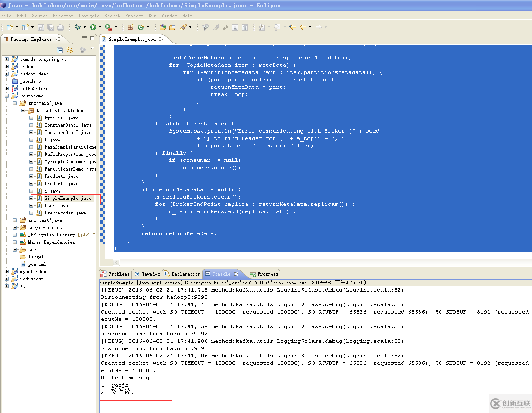Open the Refactor menu
This screenshot has height=413, width=532.
[63, 16]
